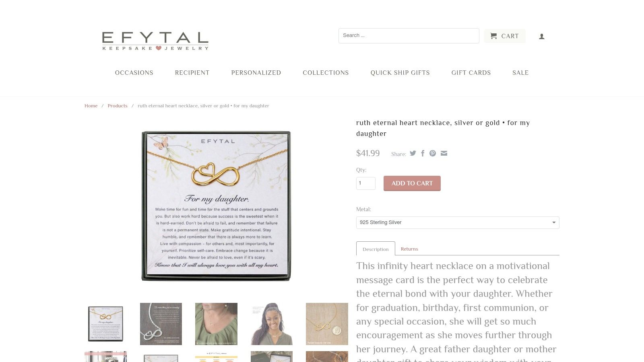Viewport: 644px width, 362px height.
Task: Expand the Metal dropdown selector
Action: coord(458,222)
